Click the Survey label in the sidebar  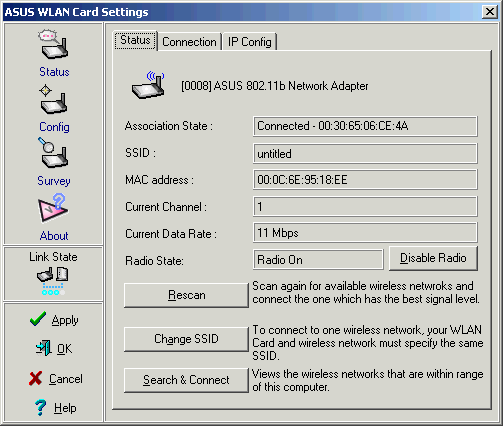(54, 181)
